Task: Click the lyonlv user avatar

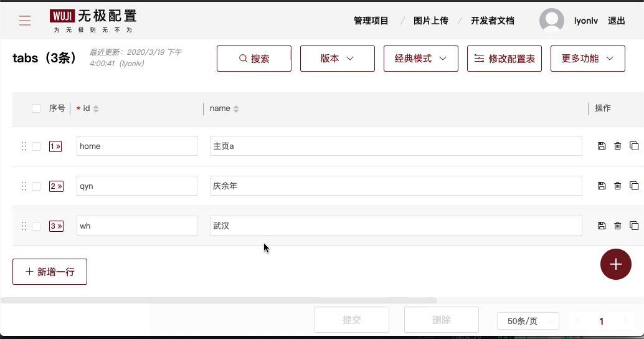Action: coord(551,21)
